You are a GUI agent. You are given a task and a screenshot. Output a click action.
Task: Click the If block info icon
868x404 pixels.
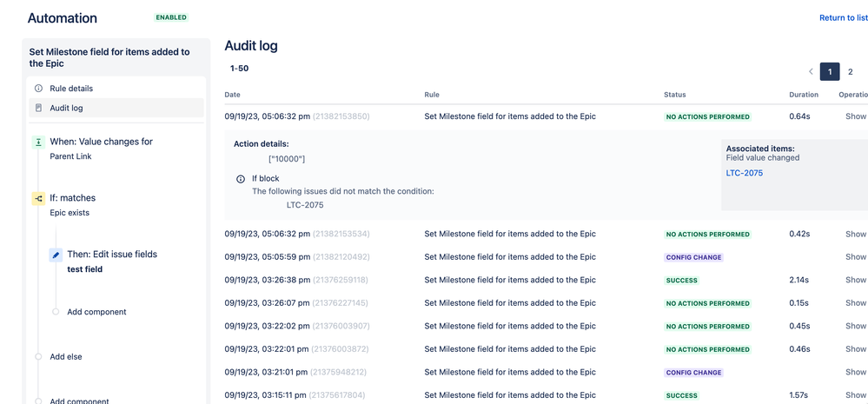click(241, 179)
